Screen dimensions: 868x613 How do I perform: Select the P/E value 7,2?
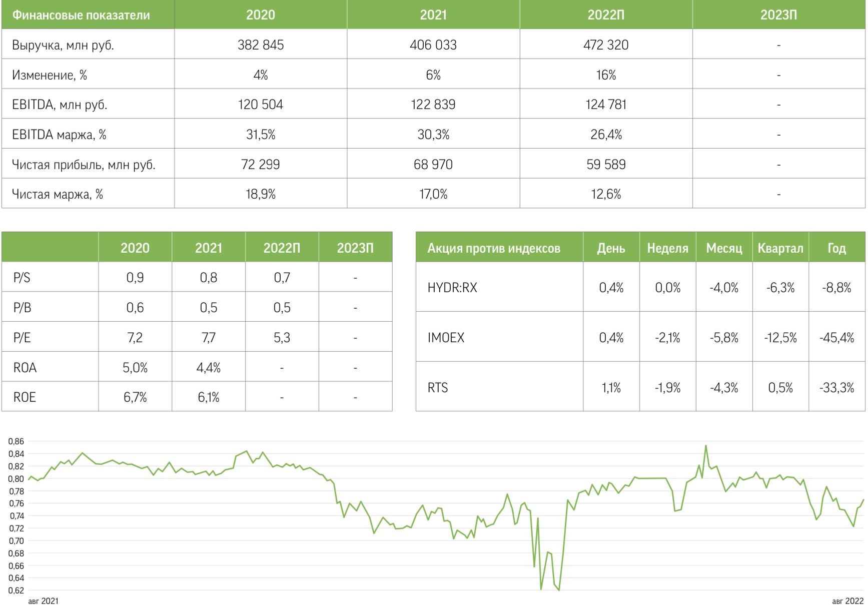(135, 338)
